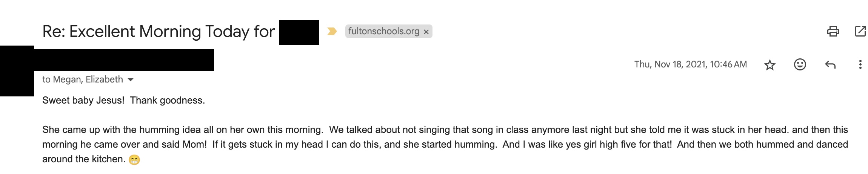Open the three-dot More options menu

(x=860, y=64)
